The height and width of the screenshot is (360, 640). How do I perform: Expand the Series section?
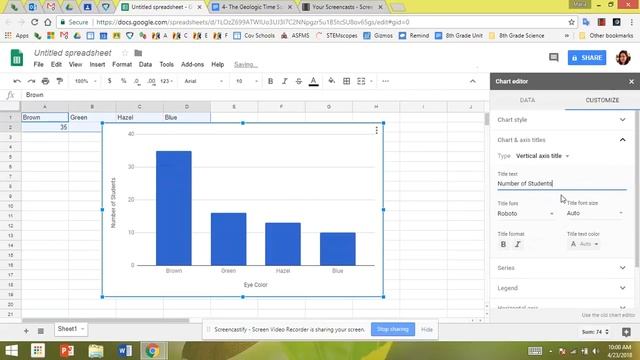click(562, 268)
